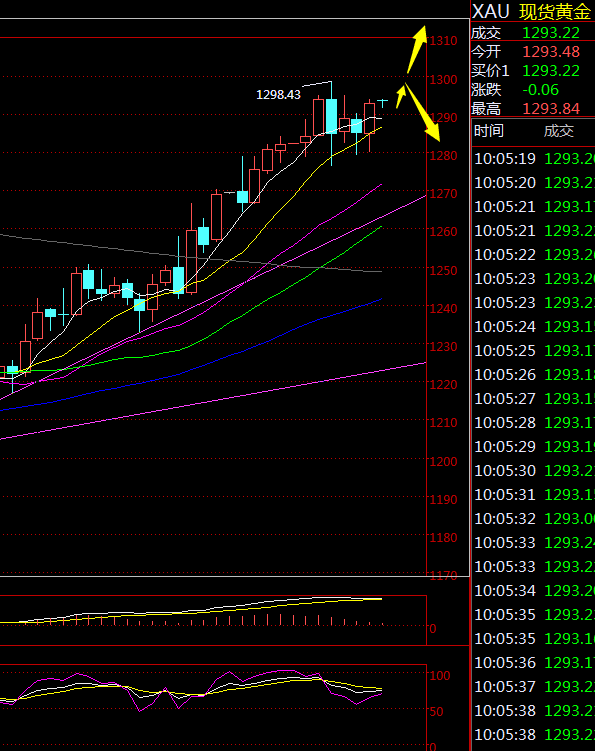Select the tick row at 10:05:27
The image size is (595, 751).
[534, 398]
